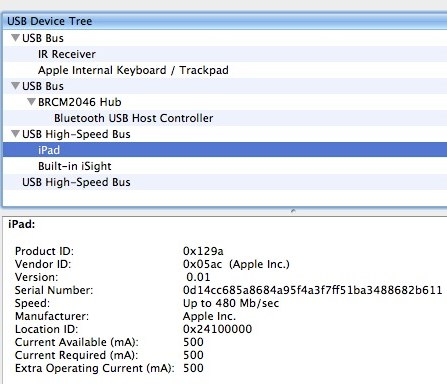Select Bluetooth USB Host Controller

[x=225, y=118]
